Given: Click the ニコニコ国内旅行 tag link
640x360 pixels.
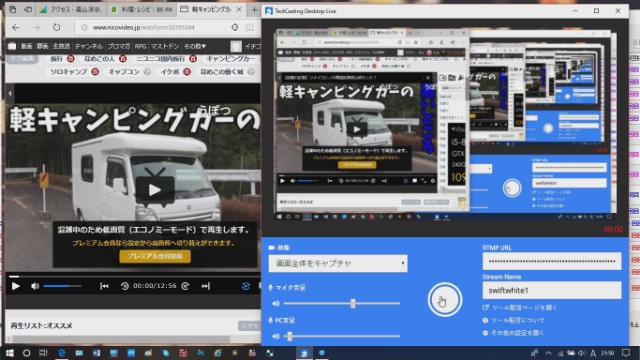Looking at the screenshot, I should click(160, 59).
